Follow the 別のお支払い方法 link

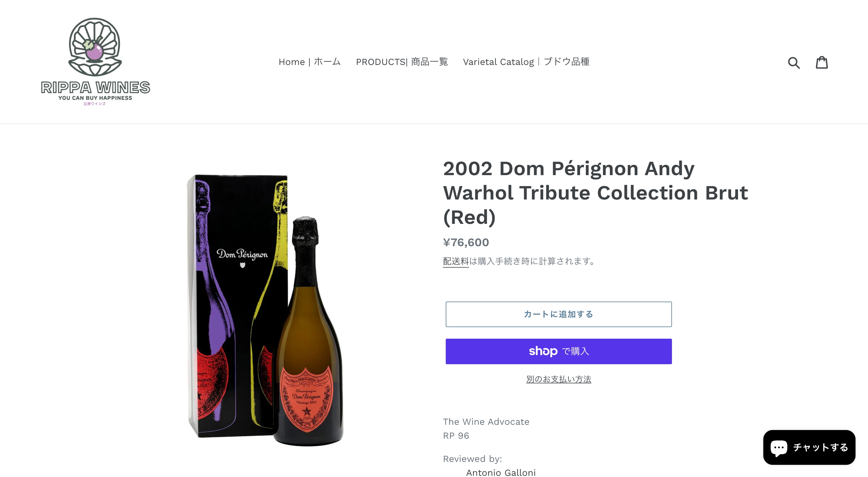coord(558,379)
